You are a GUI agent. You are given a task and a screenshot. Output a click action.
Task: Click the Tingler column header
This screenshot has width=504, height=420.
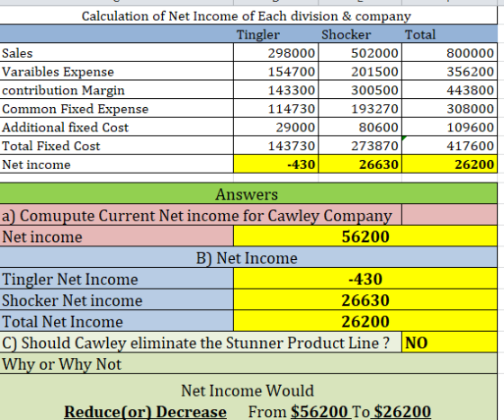click(x=275, y=34)
